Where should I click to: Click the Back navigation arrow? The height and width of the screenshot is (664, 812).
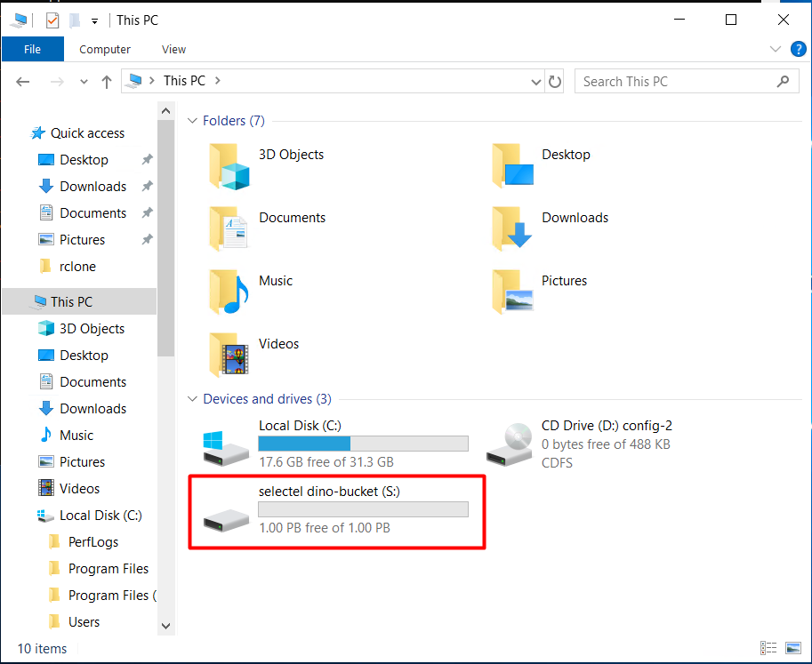point(24,82)
